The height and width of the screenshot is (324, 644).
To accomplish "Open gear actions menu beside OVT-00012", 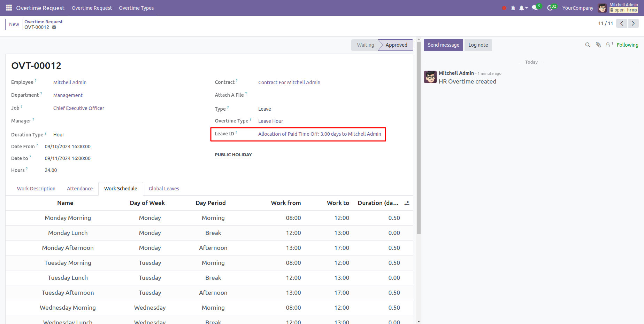I will (54, 27).
